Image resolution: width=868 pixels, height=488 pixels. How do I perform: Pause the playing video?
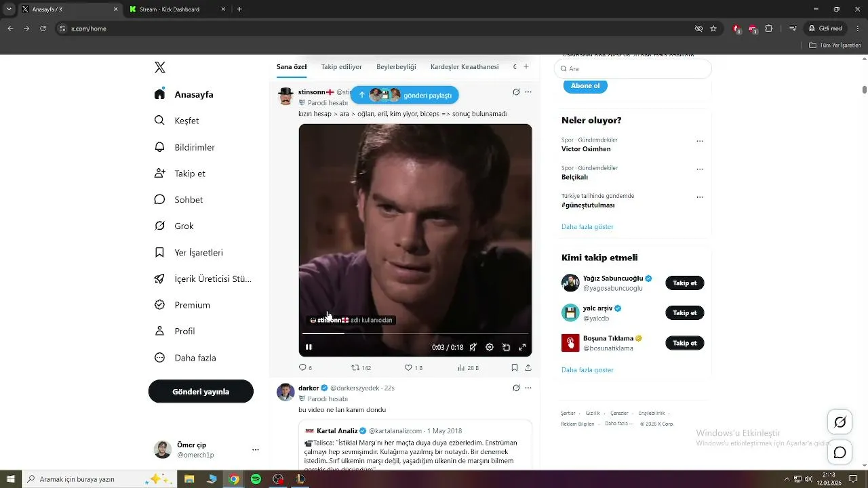309,347
